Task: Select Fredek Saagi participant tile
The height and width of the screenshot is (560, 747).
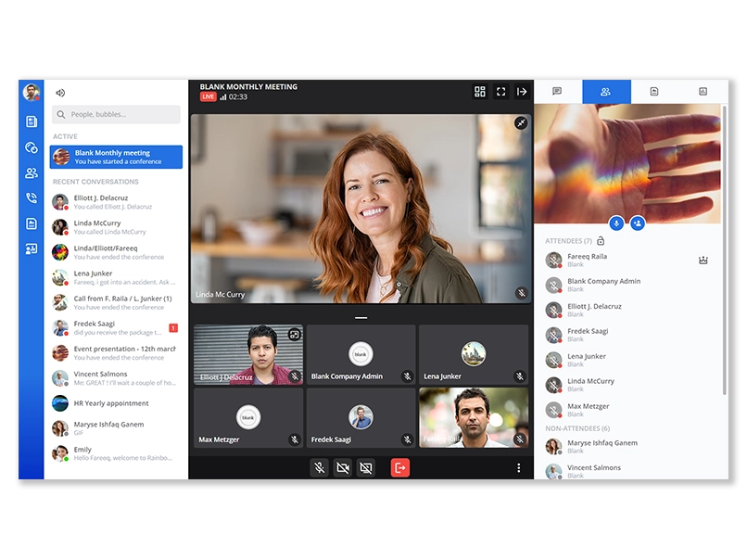Action: click(x=361, y=418)
